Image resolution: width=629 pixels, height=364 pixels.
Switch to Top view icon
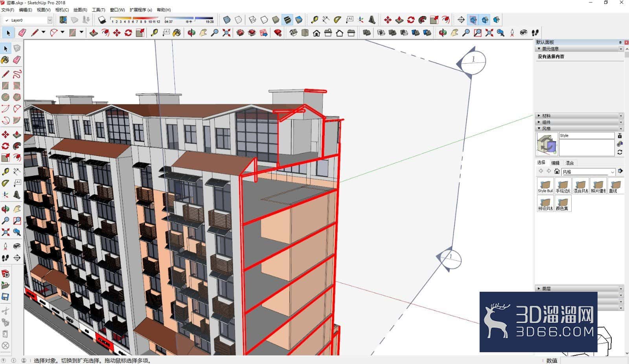pos(305,33)
